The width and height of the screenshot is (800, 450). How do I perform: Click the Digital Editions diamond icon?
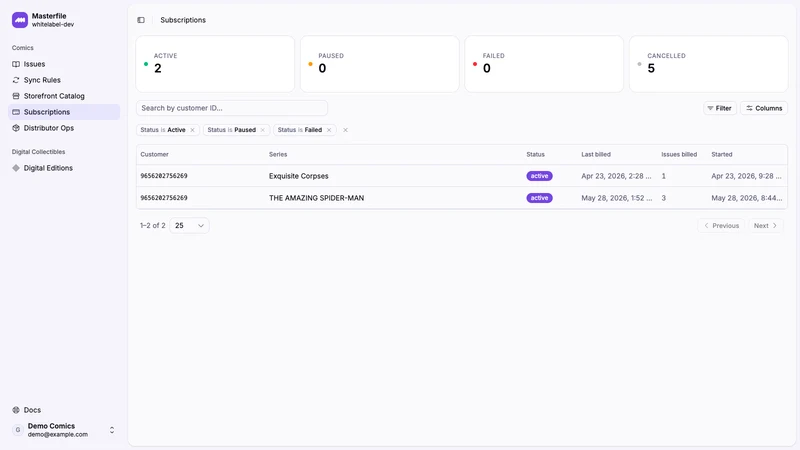[x=16, y=168]
